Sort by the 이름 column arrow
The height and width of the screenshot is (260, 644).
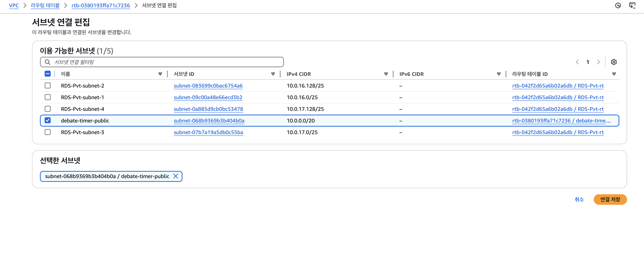pyautogui.click(x=160, y=74)
